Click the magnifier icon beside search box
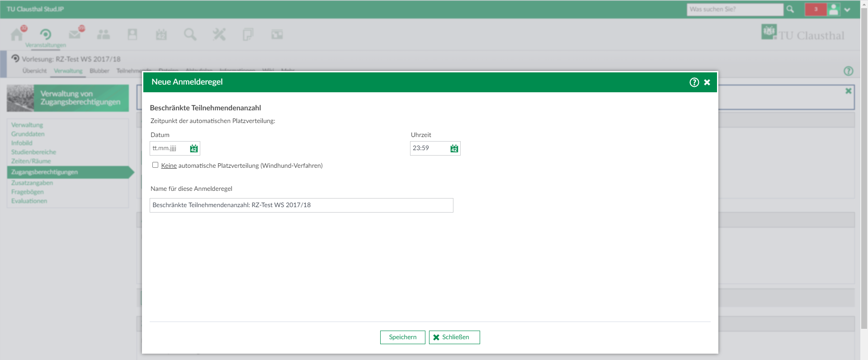The width and height of the screenshot is (868, 360). click(x=790, y=9)
